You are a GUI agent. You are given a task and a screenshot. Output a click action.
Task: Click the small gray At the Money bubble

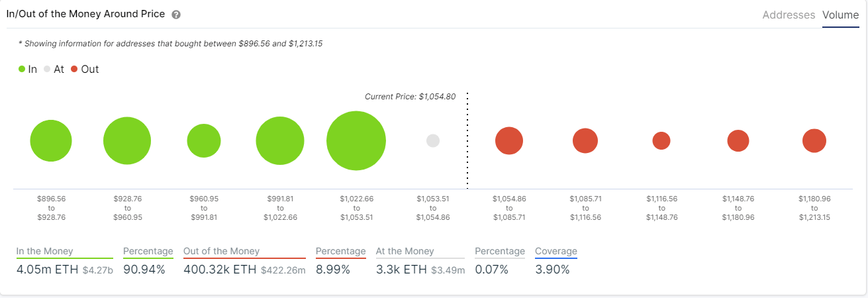[433, 141]
